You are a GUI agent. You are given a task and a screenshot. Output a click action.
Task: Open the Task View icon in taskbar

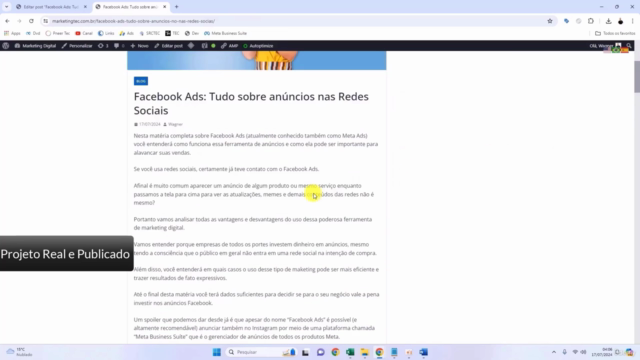click(305, 352)
